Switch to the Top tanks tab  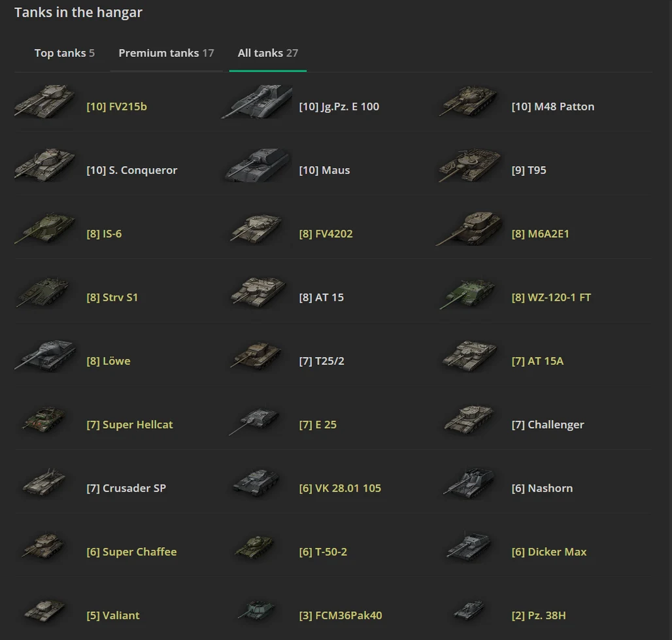coord(64,53)
